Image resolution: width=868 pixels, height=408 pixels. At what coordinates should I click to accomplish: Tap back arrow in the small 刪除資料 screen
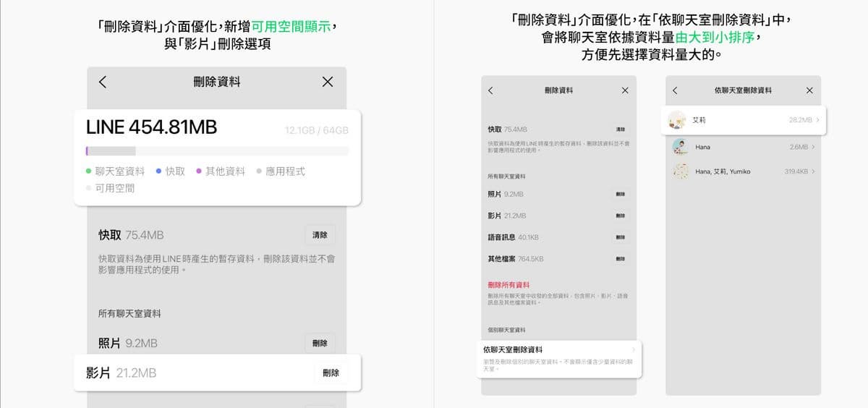(490, 90)
